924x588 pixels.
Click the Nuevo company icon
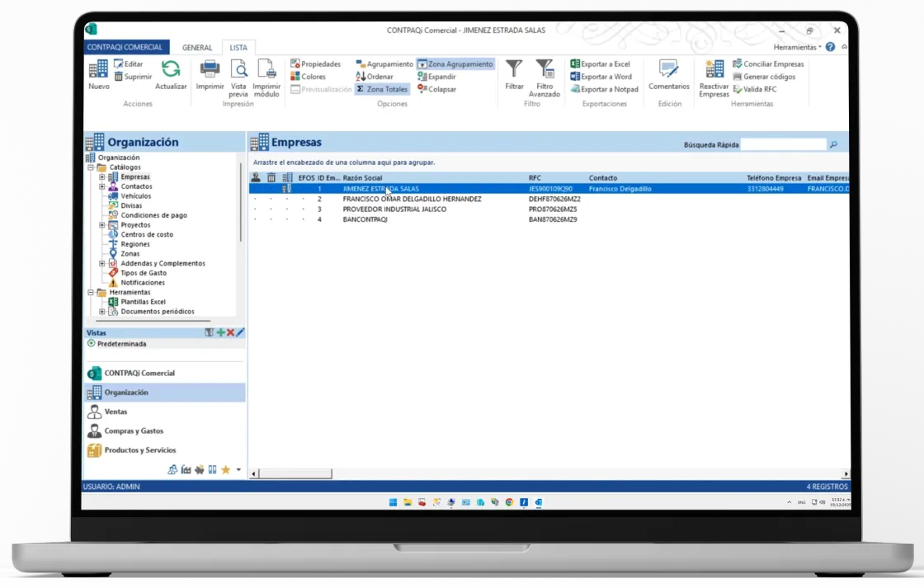[x=98, y=69]
